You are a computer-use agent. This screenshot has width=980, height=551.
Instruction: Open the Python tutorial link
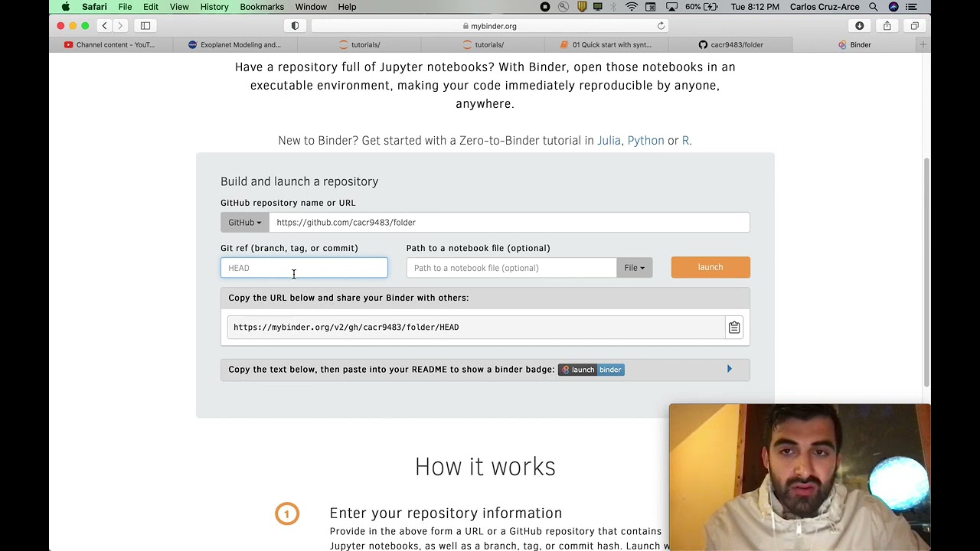pyautogui.click(x=645, y=141)
